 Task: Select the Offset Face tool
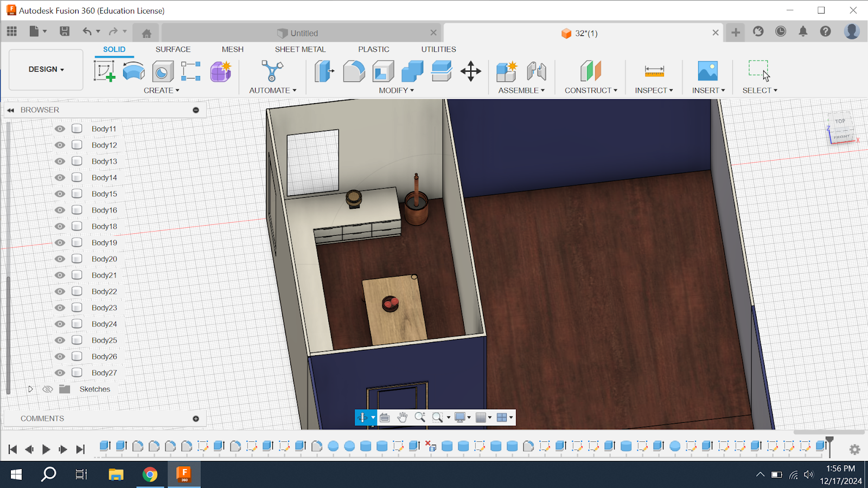click(442, 71)
